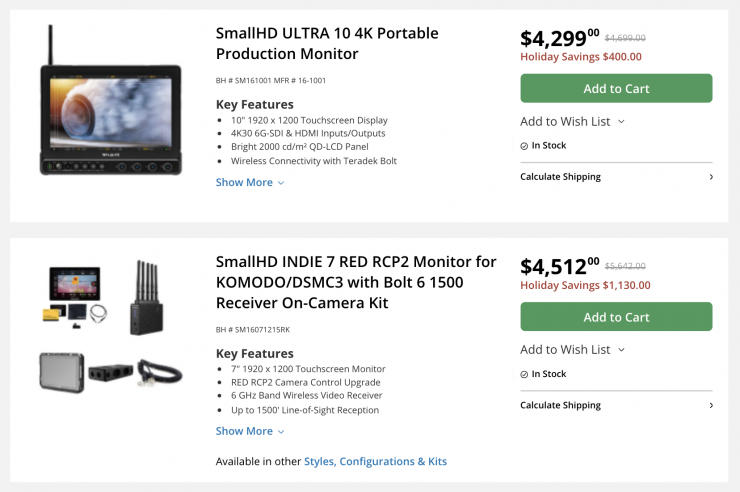Expand Show More for ULTRA 10 features
Screen dimensions: 740x492
coord(244,182)
